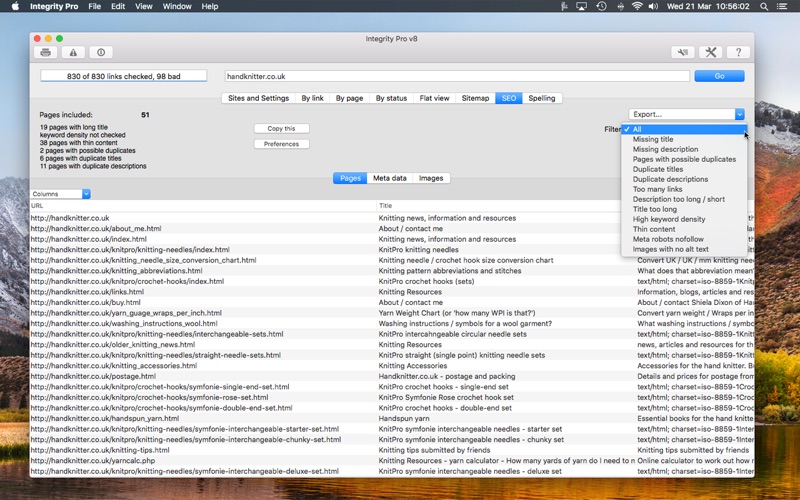Switch to Sitemap tab

pyautogui.click(x=476, y=98)
